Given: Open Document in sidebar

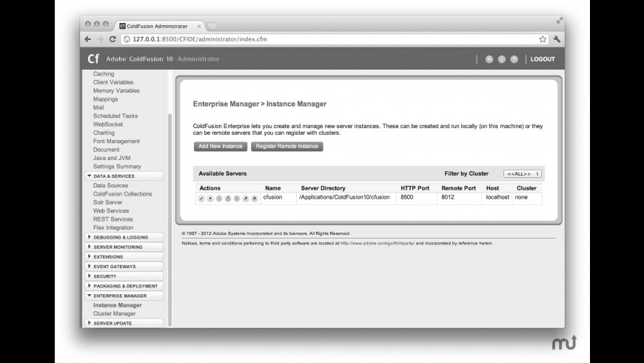Looking at the screenshot, I should 107,150.
